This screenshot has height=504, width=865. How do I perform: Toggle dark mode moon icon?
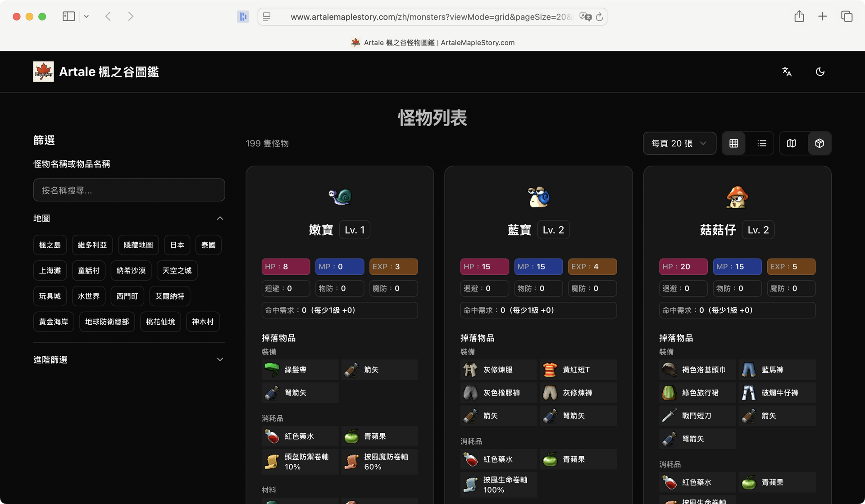820,72
